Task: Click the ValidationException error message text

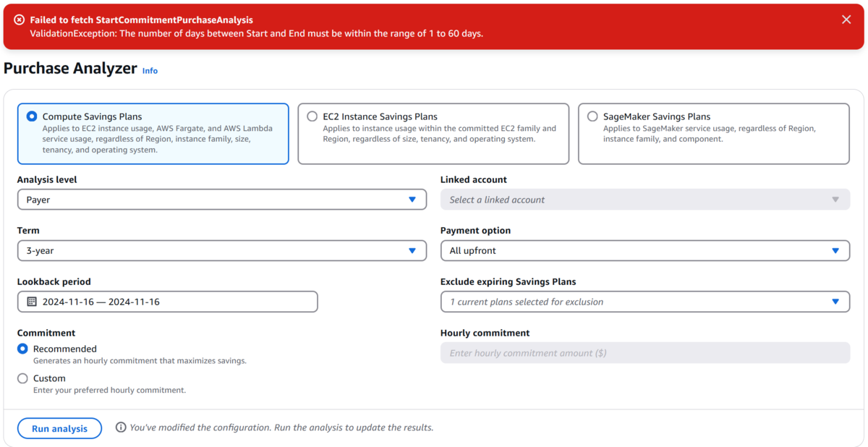Action: (256, 33)
